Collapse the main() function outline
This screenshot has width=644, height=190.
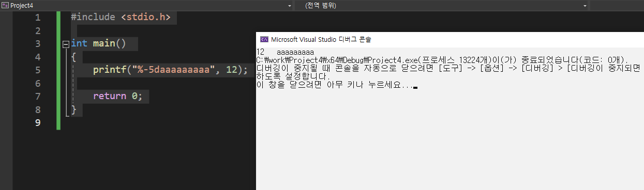click(x=66, y=44)
